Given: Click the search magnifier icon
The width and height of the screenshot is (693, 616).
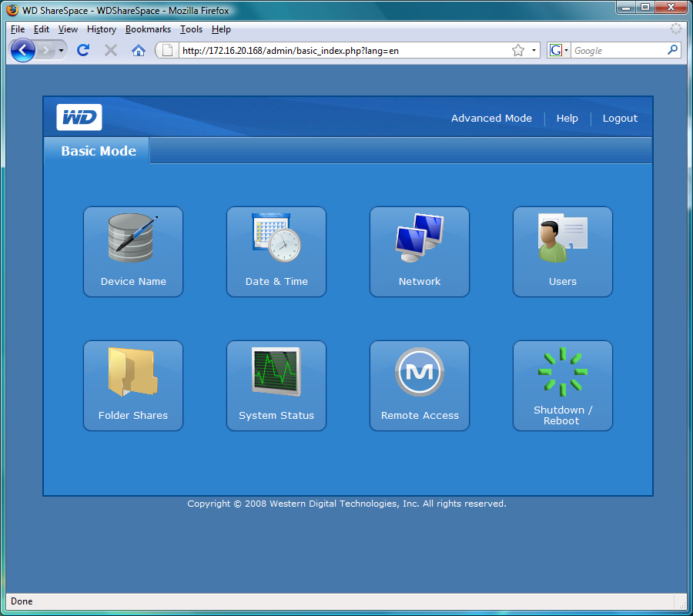Looking at the screenshot, I should [x=673, y=50].
